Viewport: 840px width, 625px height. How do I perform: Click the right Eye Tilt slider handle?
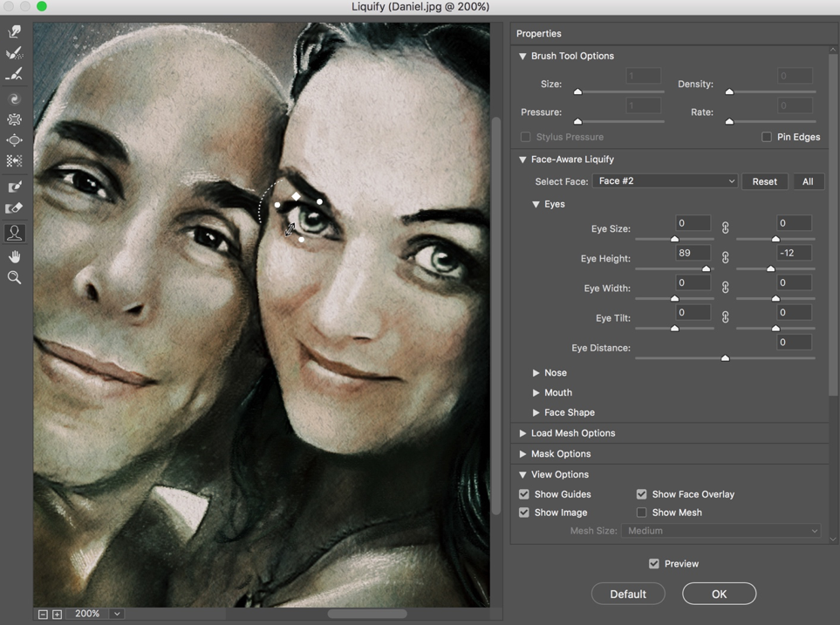coord(775,328)
